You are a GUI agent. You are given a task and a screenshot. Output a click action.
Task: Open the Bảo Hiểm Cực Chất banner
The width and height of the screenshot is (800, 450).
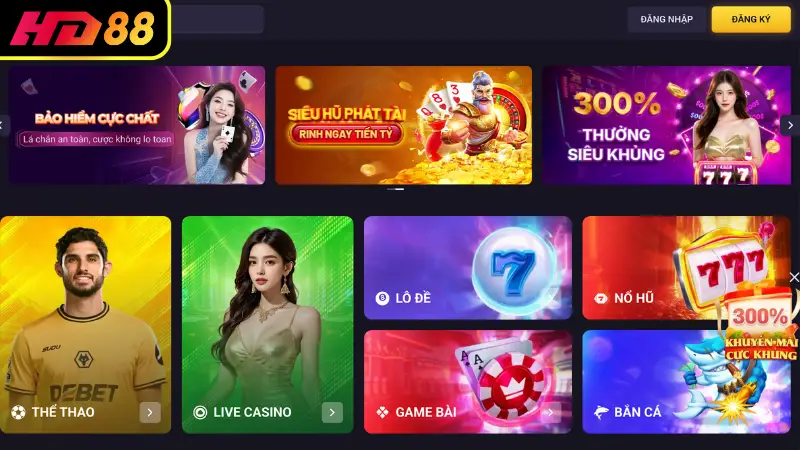point(137,125)
